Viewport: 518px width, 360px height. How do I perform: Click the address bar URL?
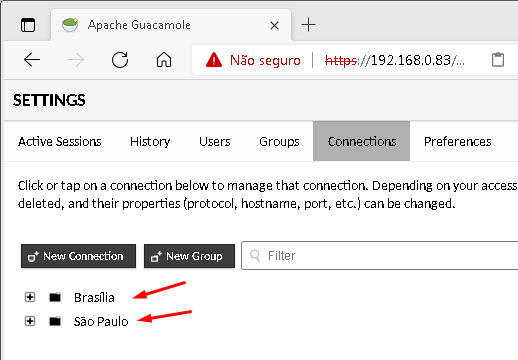pos(395,60)
